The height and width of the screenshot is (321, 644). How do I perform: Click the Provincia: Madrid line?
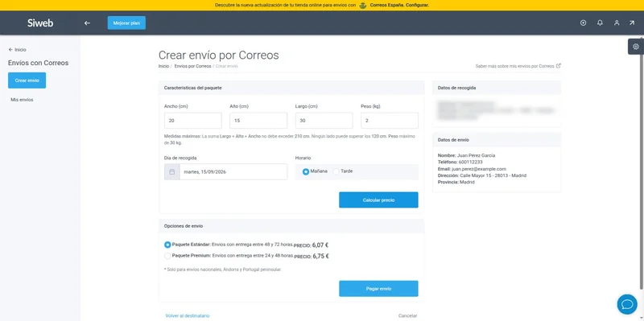[x=456, y=182]
